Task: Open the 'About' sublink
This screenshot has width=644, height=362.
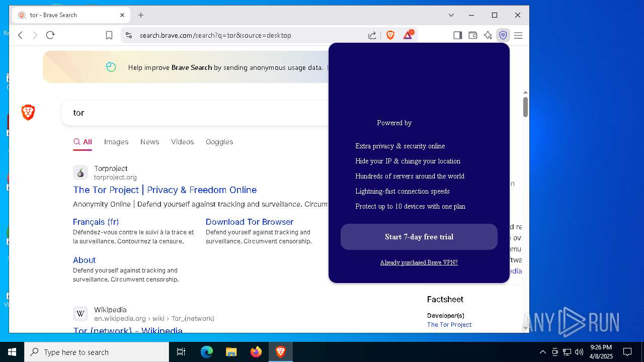Action: 84,260
